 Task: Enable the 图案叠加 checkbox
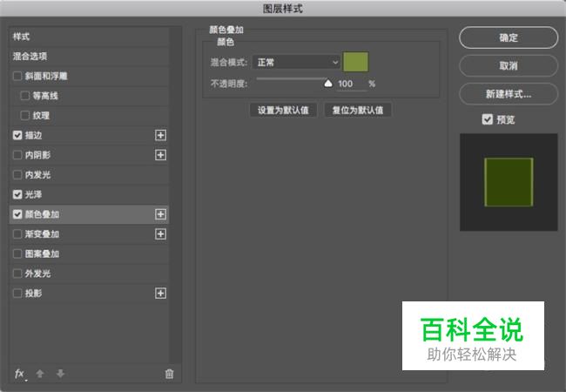(x=17, y=253)
